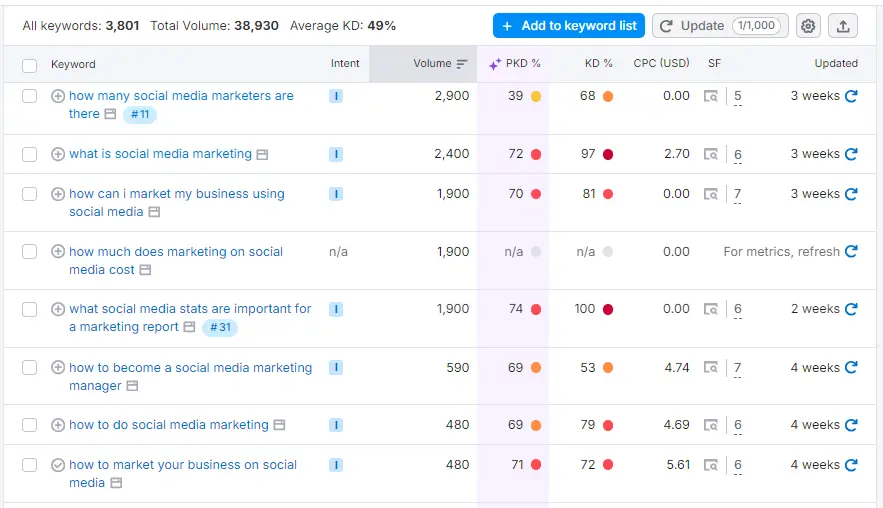Open SERP features icon for 'how many social media marketers'
The height and width of the screenshot is (508, 883).
pyautogui.click(x=711, y=97)
